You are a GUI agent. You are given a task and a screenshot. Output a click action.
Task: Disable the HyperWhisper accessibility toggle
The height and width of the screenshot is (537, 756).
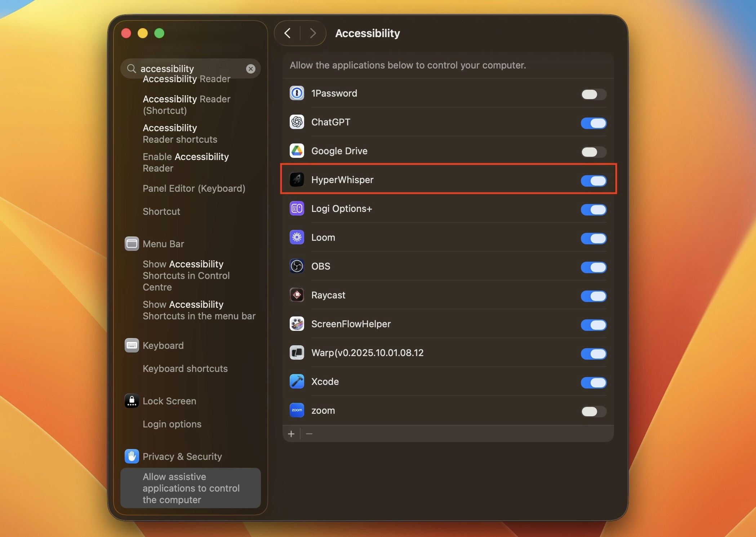pos(593,181)
